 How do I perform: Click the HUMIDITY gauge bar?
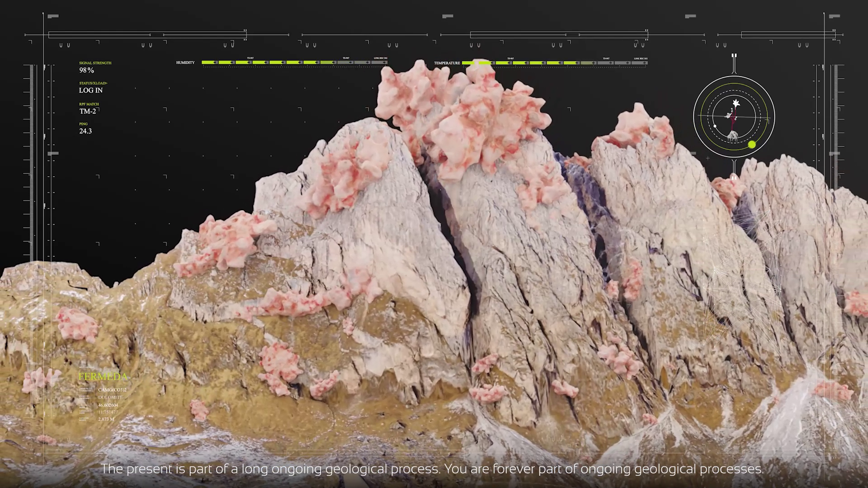(294, 62)
